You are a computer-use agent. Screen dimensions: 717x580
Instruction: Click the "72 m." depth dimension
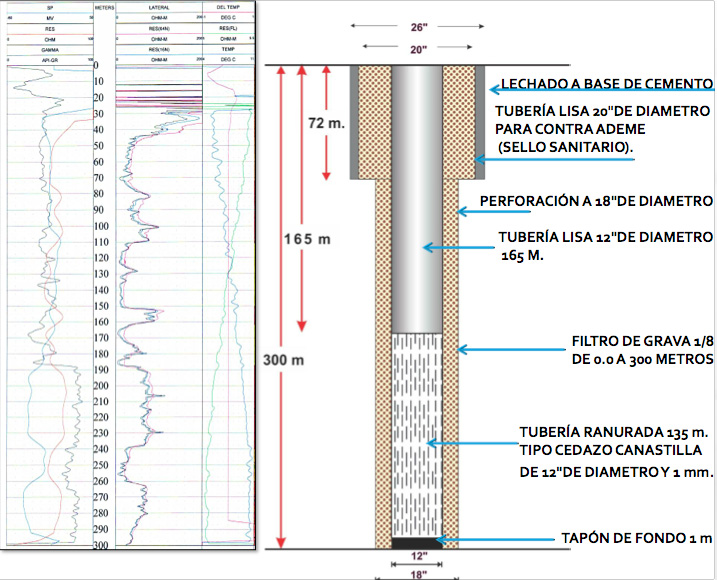click(x=326, y=123)
